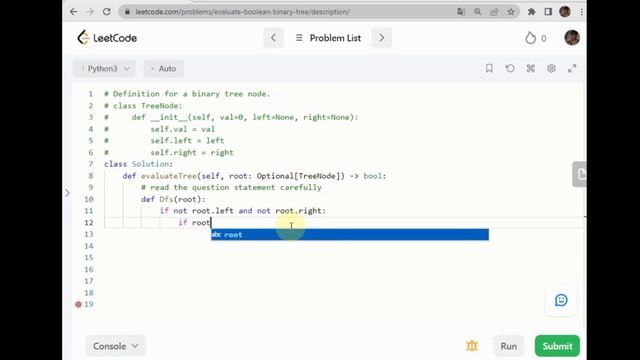This screenshot has height=360, width=640.
Task: Click the address bar URL
Action: point(242,12)
